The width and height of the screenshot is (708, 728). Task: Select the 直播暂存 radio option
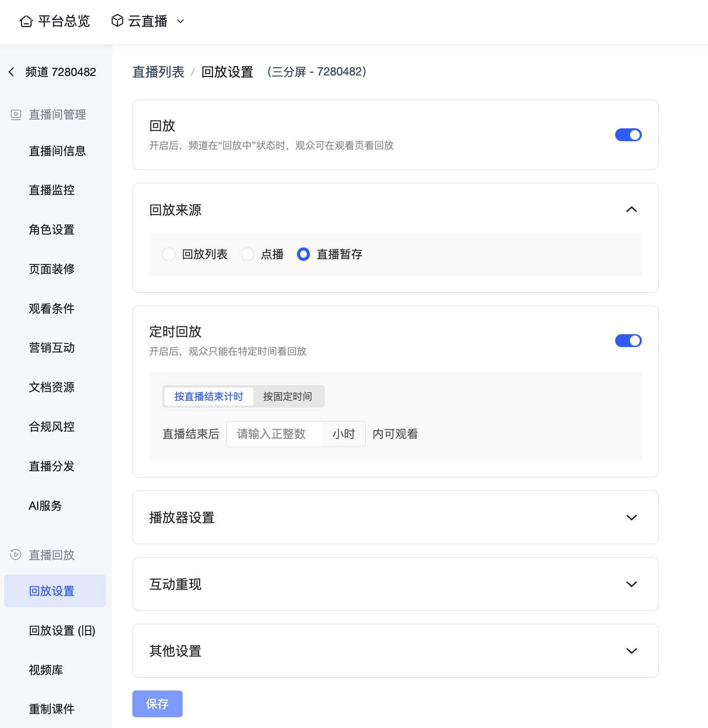click(303, 254)
